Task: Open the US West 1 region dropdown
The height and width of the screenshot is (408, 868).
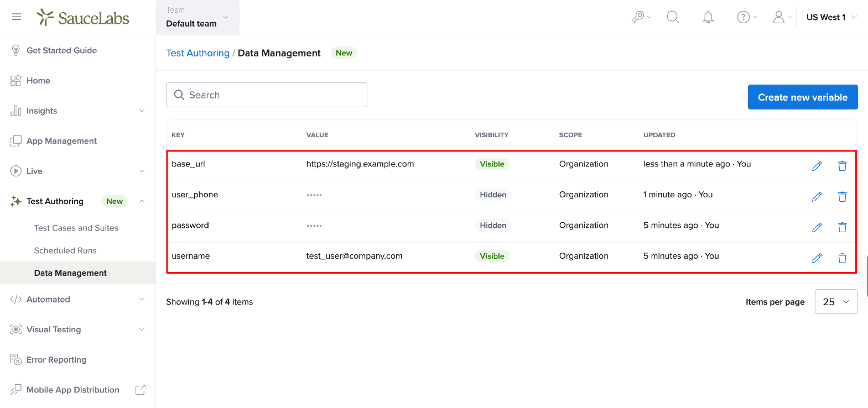Action: pos(831,17)
